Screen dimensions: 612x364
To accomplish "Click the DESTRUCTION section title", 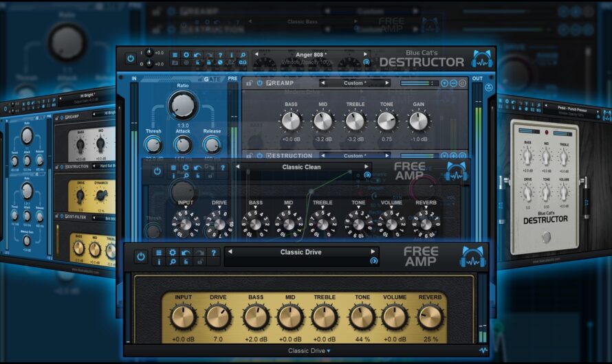I will pos(289,155).
